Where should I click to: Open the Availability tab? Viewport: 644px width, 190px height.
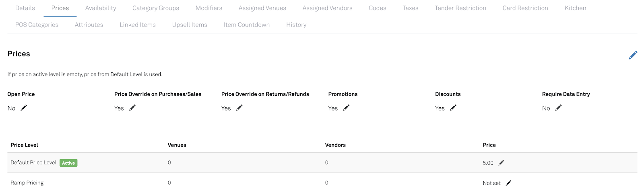pos(101,8)
